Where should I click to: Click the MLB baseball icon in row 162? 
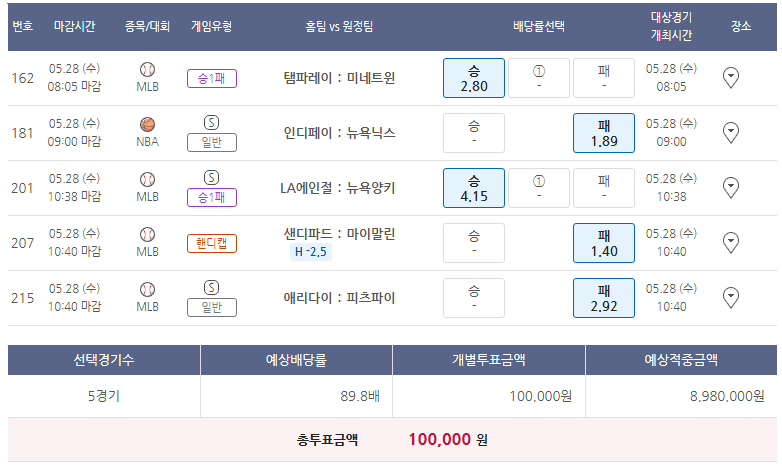pyautogui.click(x=147, y=69)
